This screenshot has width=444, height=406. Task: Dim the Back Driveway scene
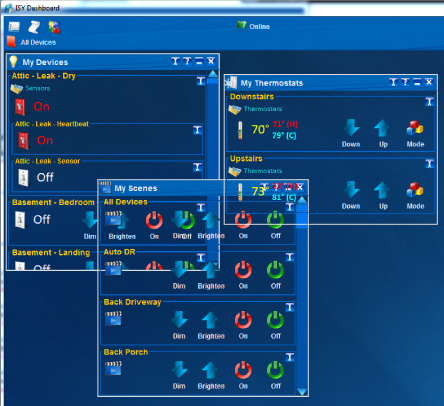(179, 319)
